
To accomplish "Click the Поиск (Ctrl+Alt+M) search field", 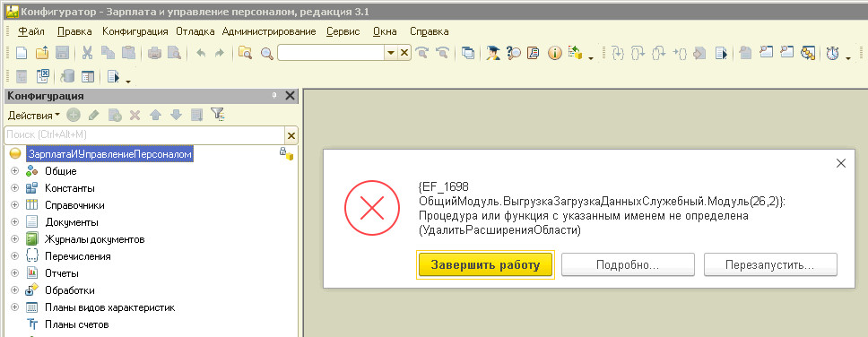I will [144, 135].
